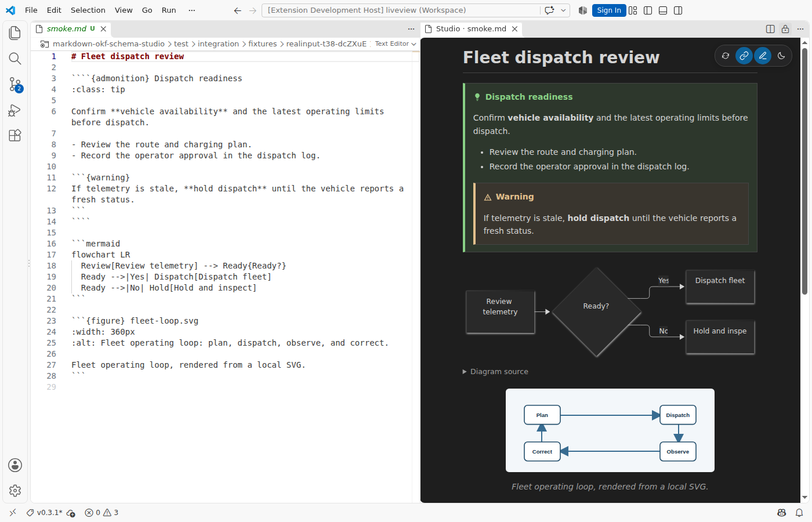Publish changes via cloud icon in status bar

[71, 513]
